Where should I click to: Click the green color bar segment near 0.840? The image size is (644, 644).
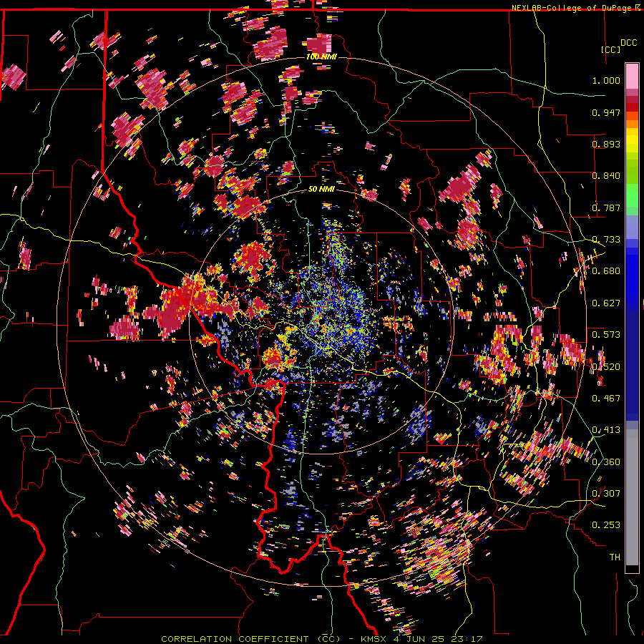632,177
